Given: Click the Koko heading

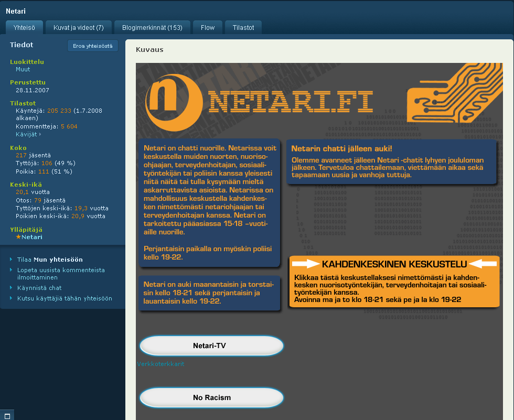Looking at the screenshot, I should pos(18,148).
